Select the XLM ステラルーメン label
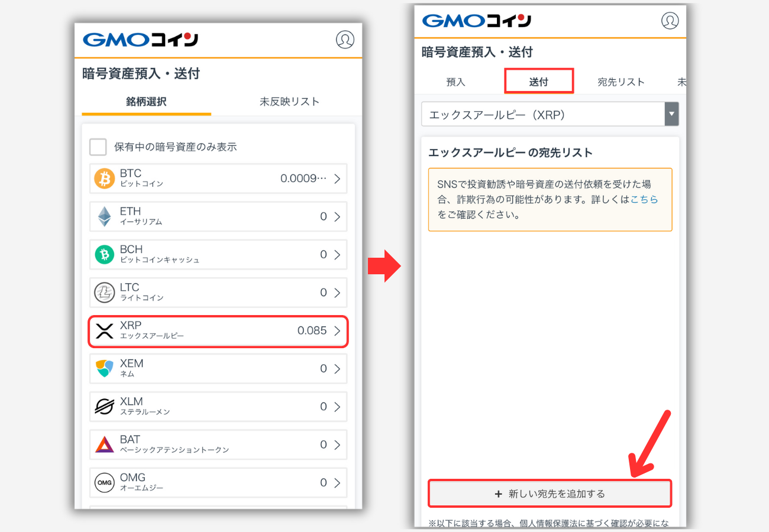Viewport: 769px width, 532px height. (x=145, y=406)
